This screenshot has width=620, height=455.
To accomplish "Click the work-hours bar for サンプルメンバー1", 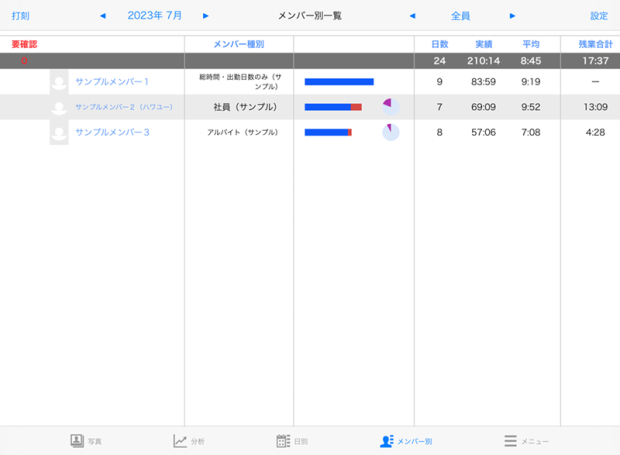I will tap(339, 82).
